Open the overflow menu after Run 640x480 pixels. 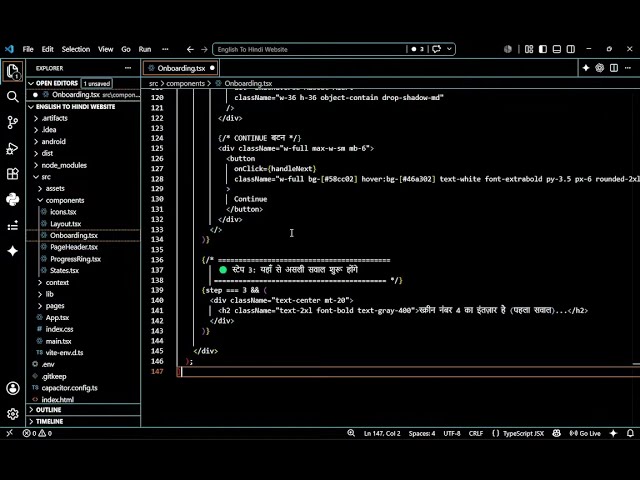tap(165, 49)
